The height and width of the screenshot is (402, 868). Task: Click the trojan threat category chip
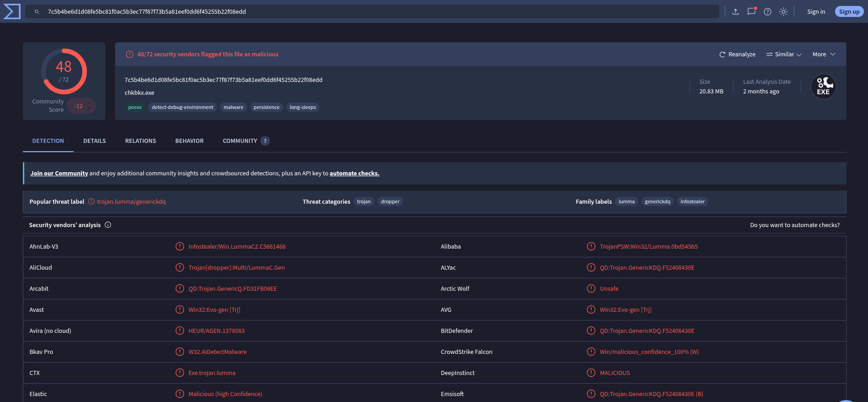[x=364, y=202]
